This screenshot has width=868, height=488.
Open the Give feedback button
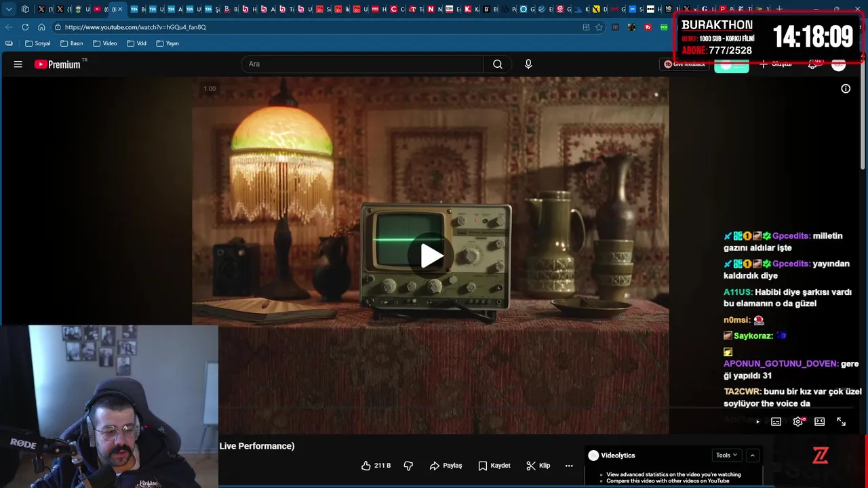684,64
